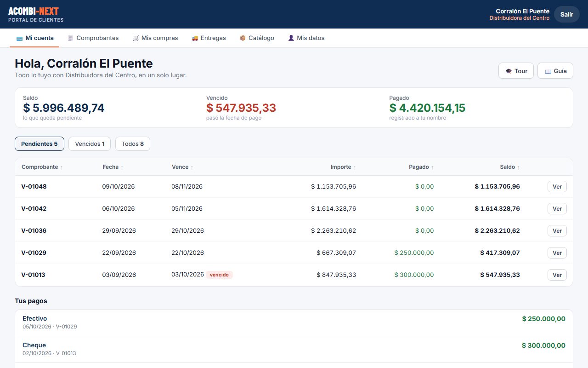Image resolution: width=588 pixels, height=368 pixels.
Task: Click the credit card icon beside Mi cuenta
Action: click(x=20, y=38)
